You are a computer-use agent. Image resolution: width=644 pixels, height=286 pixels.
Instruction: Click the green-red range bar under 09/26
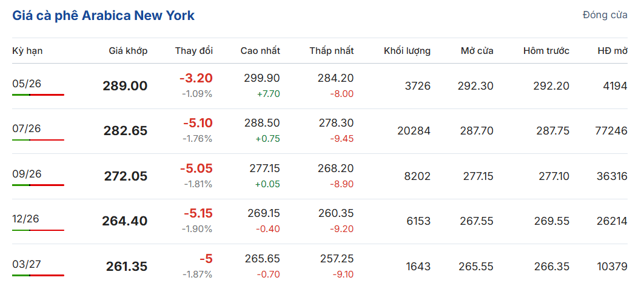coord(38,185)
